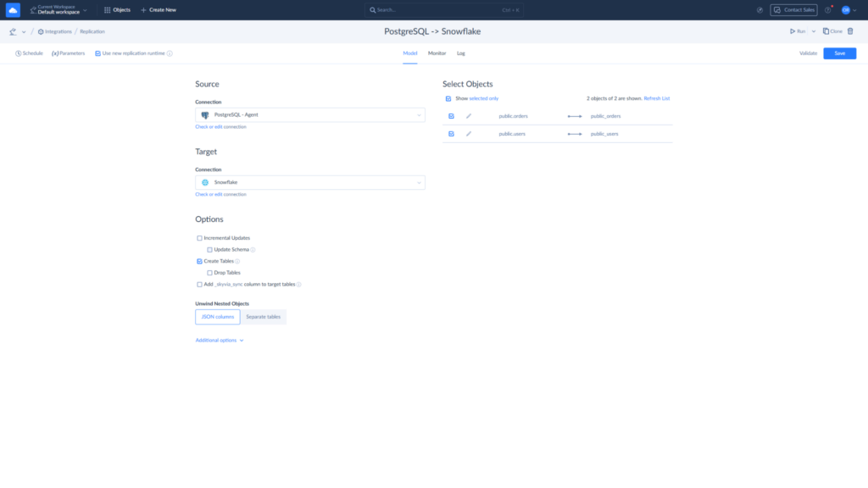Expand the Run options arrow

point(813,31)
